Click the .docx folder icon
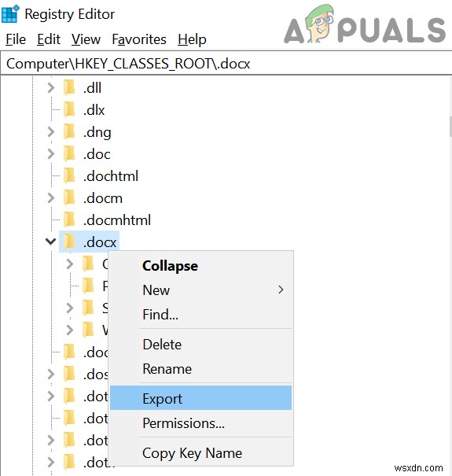The width and height of the screenshot is (452, 476). click(x=69, y=242)
